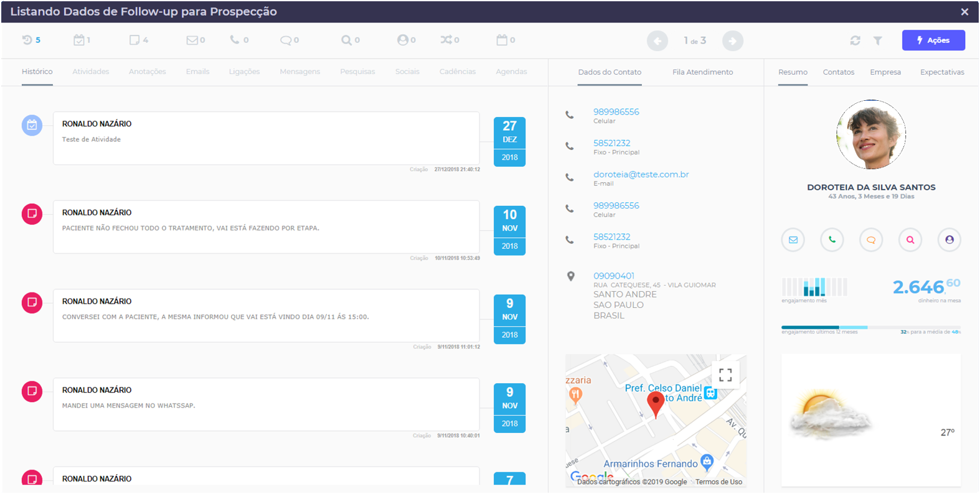Open the Pesquisas tab

pyautogui.click(x=357, y=72)
